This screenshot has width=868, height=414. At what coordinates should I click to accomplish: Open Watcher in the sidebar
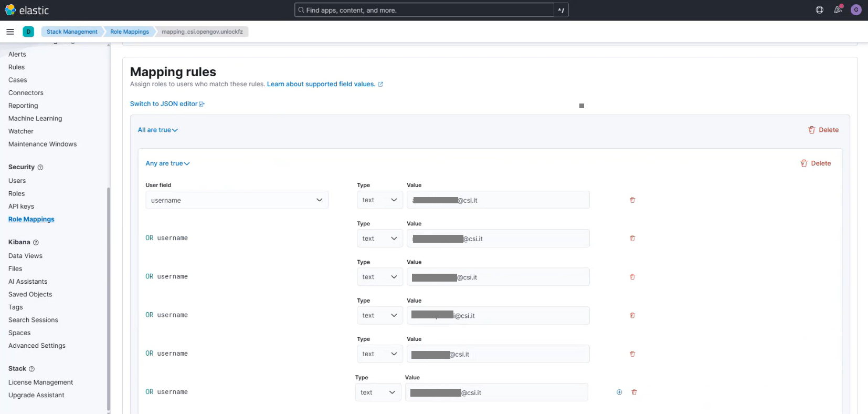(x=21, y=131)
